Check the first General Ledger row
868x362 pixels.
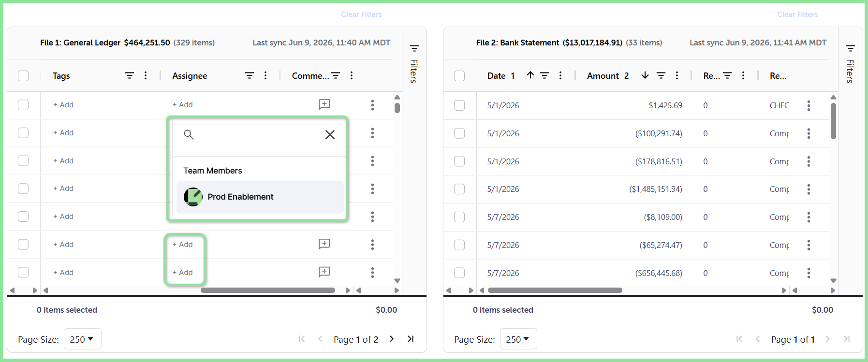pyautogui.click(x=23, y=105)
